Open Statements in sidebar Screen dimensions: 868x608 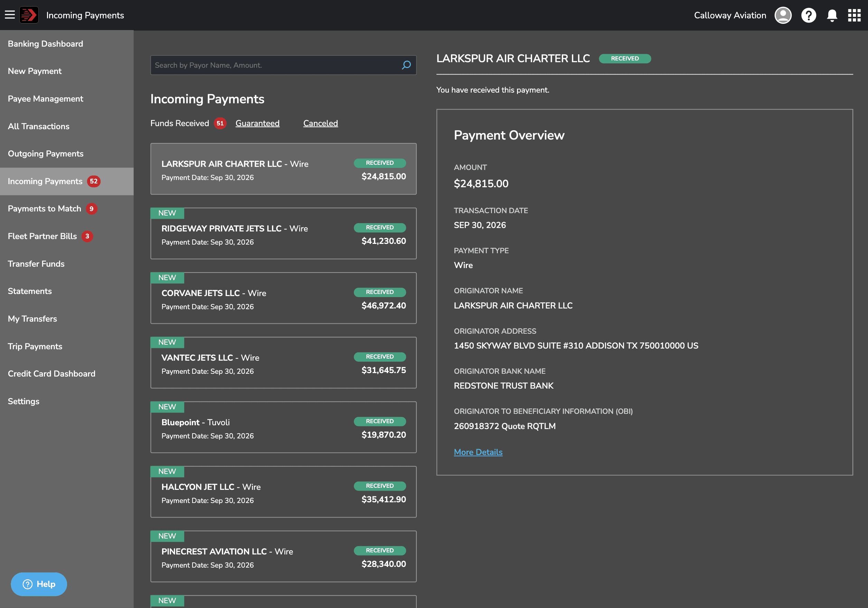67,291
